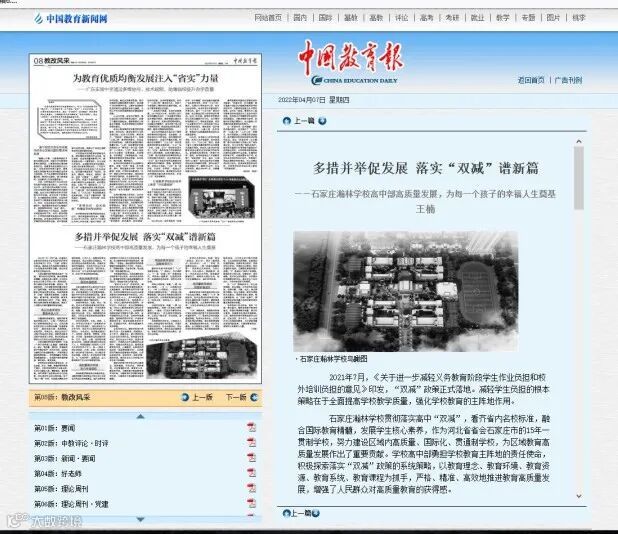Click the article scrollbar thumb
The height and width of the screenshot is (534, 618).
[579, 178]
